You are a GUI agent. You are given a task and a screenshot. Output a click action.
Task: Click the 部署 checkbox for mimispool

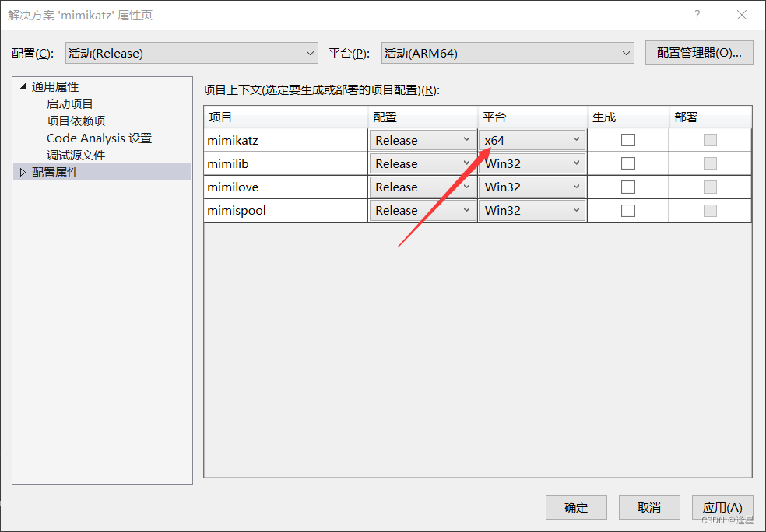tap(710, 210)
